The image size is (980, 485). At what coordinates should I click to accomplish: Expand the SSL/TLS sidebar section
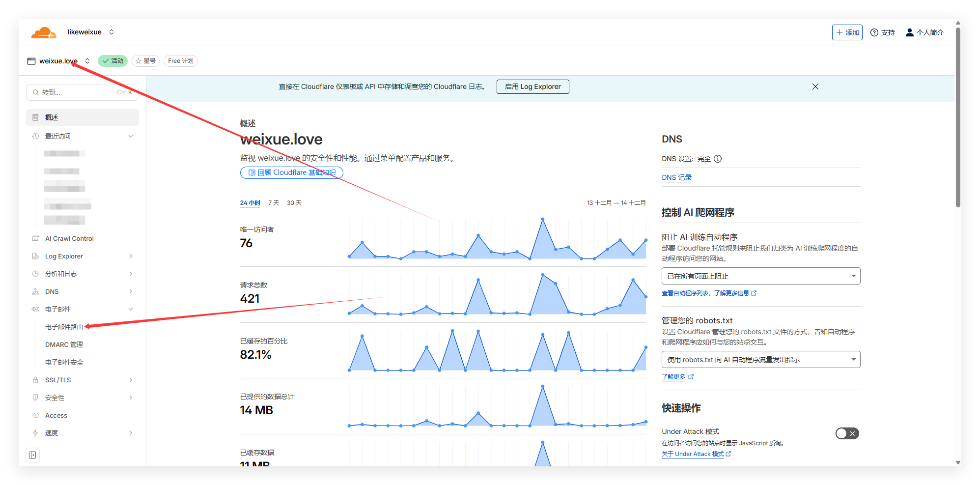click(131, 380)
